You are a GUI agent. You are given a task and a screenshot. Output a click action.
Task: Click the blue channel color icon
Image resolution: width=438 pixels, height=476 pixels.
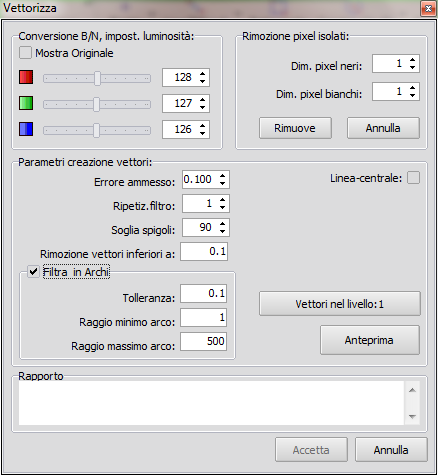[26, 129]
